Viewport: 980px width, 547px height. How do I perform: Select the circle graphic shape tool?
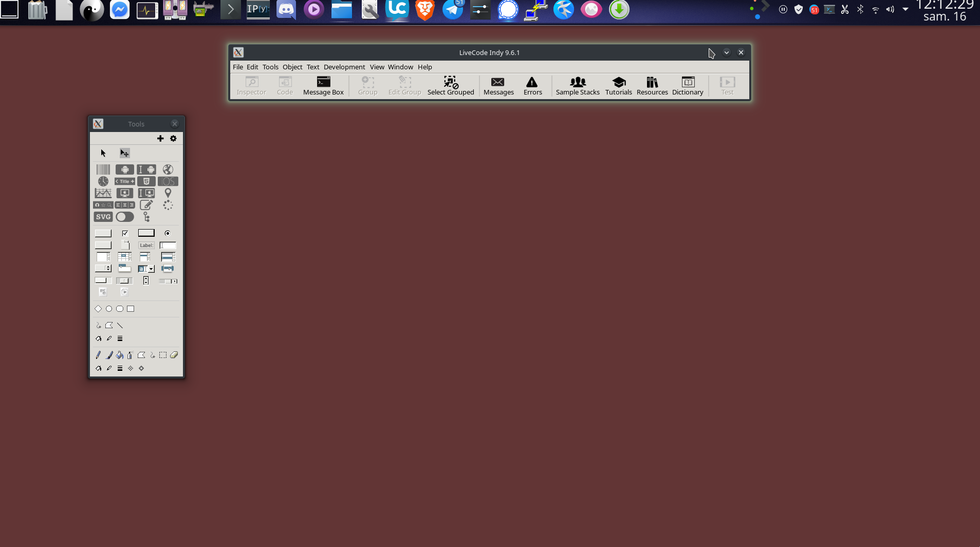click(109, 309)
